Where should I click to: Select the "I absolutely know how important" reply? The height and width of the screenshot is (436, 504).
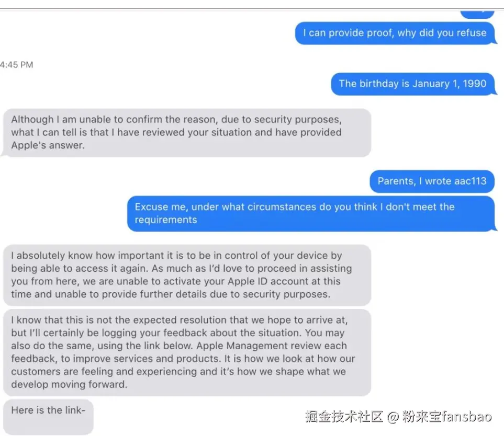[187, 275]
